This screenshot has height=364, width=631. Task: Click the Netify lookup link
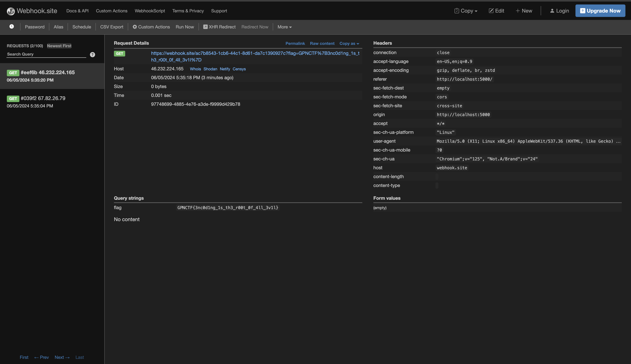click(x=225, y=69)
